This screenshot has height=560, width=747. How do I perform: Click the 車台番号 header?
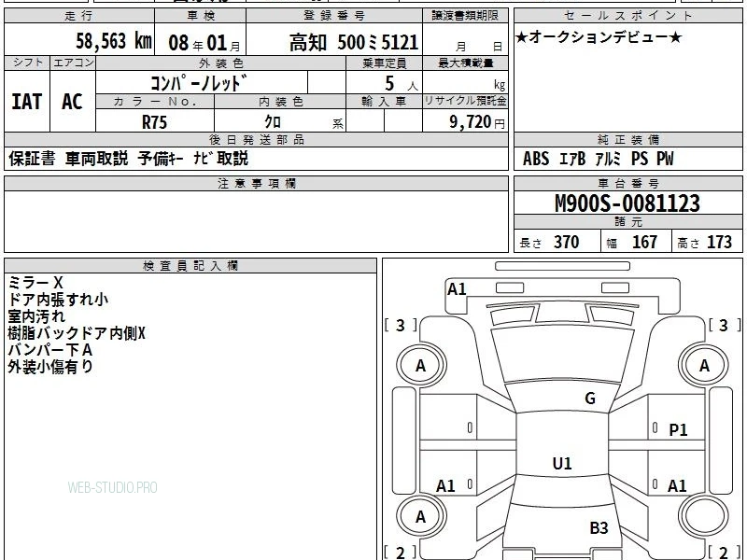[627, 183]
